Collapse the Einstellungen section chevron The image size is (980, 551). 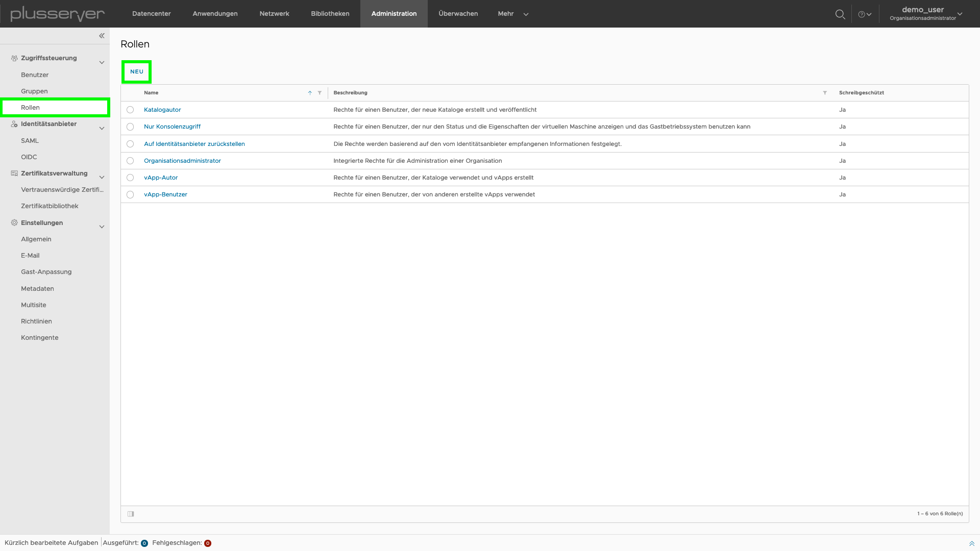click(102, 227)
